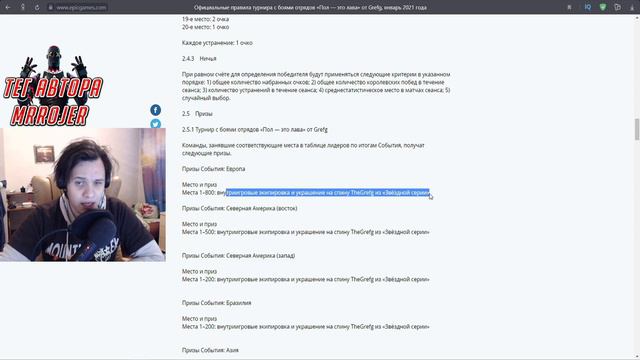Screen dimensions: 640x360
Task: Click 'Призы События: Бразилия' line
Action: tap(216, 303)
